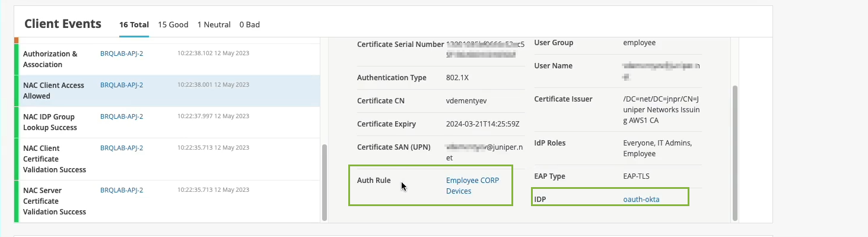
Task: Click the Auth Rule label
Action: tap(374, 181)
